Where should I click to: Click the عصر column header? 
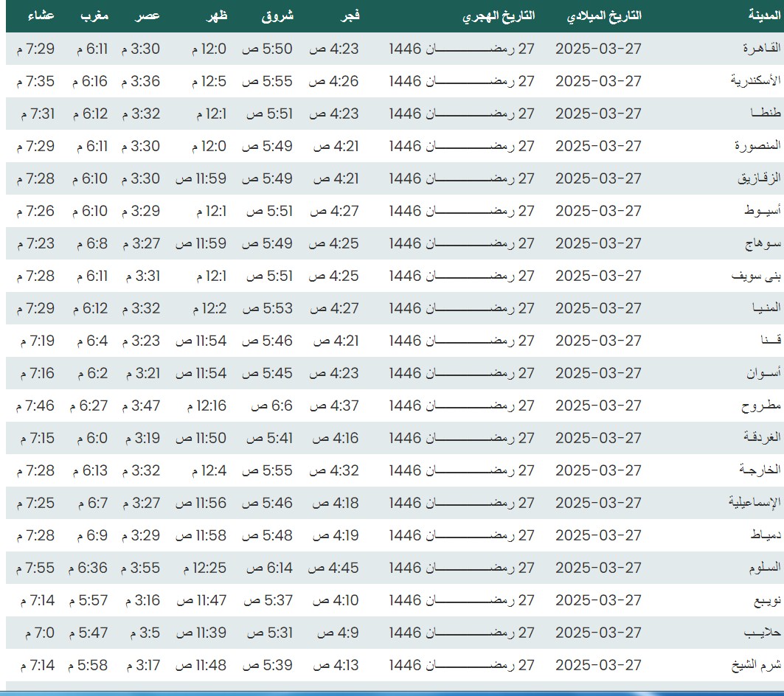[150, 16]
